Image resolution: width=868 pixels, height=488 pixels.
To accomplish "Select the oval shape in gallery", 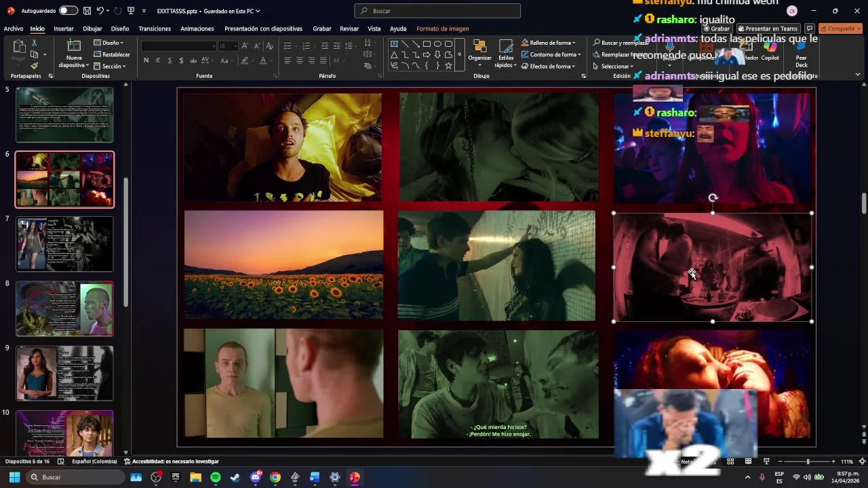I will (x=437, y=44).
